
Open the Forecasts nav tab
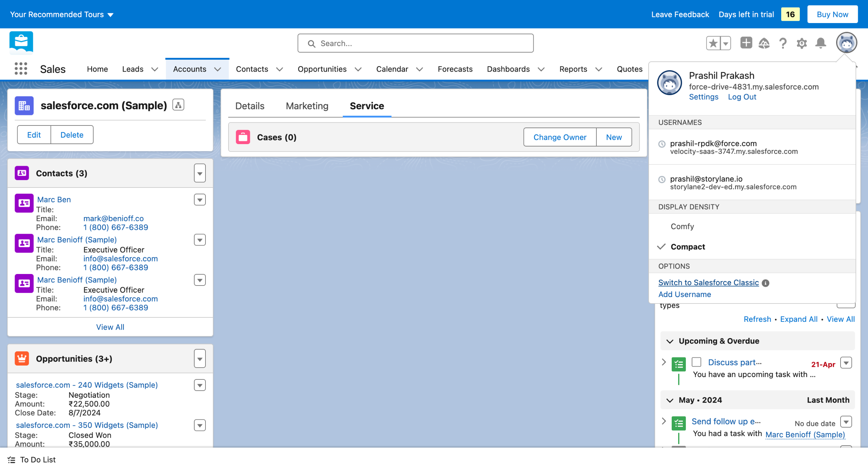pyautogui.click(x=455, y=69)
